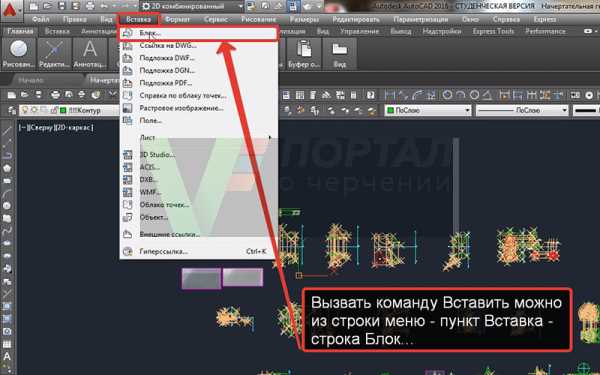
Task: Open the Редактирование ribbon panel button
Action: [x=54, y=54]
